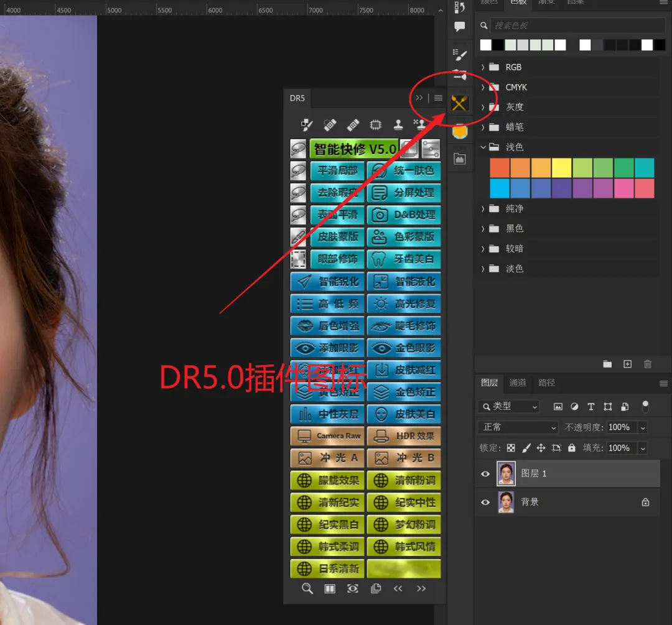
Task: Switch to the 路径 tab
Action: click(546, 383)
